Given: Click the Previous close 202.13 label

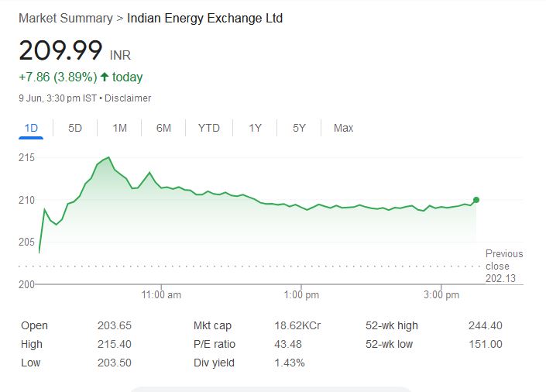Looking at the screenshot, I should tap(503, 266).
